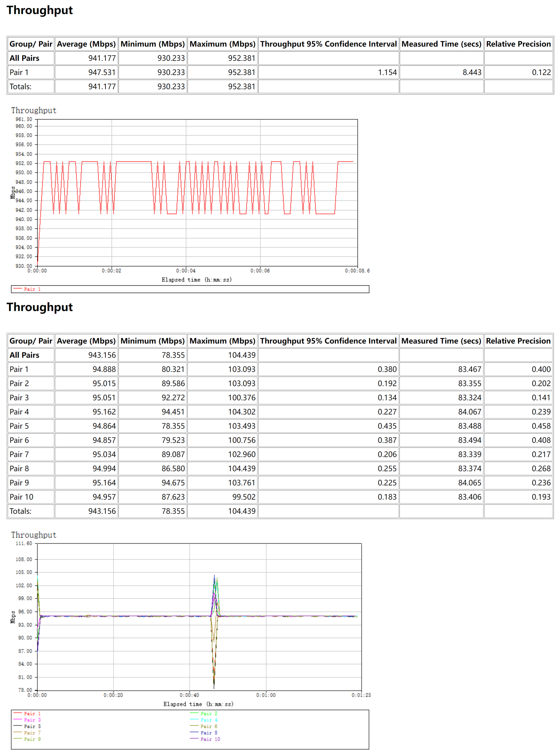Viewport: 560px width, 755px height.
Task: Click the Pair 2 green legend entry
Action: (208, 714)
